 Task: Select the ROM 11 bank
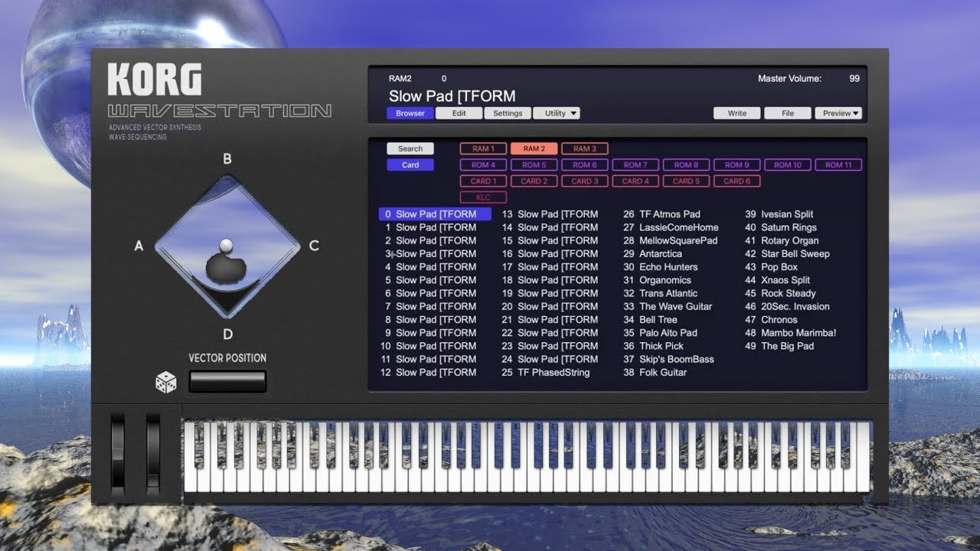click(838, 165)
